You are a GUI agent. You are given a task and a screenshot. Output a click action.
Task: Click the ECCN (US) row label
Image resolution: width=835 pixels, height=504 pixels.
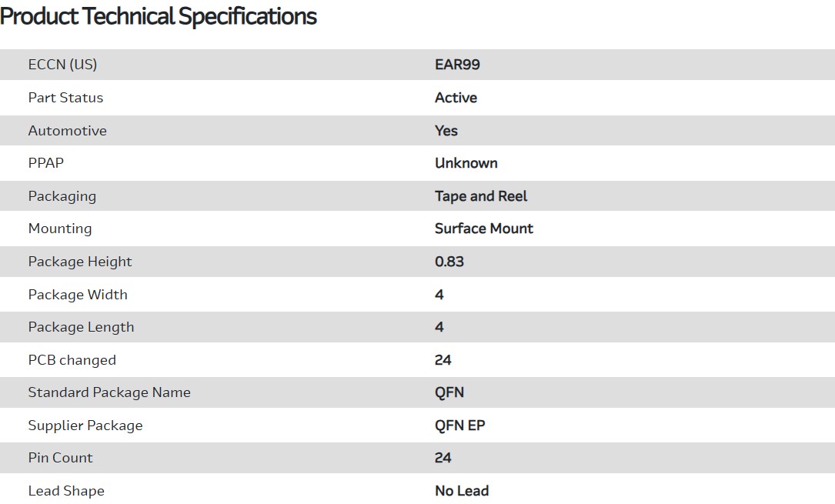pos(62,65)
